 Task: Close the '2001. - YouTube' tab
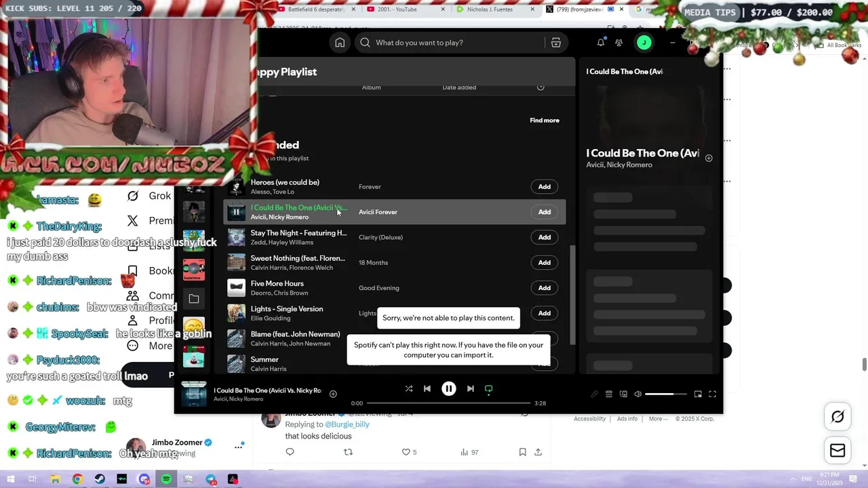[443, 9]
